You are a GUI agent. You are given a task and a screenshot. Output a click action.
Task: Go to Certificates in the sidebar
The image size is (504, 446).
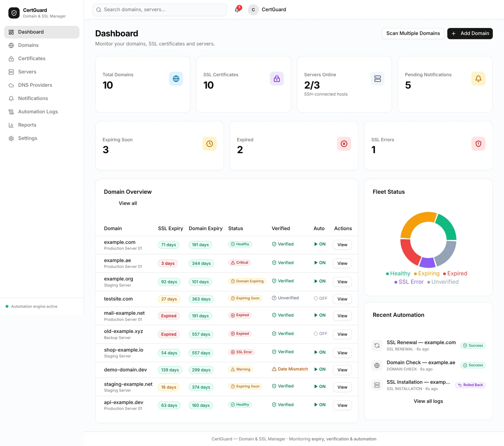(x=42, y=58)
